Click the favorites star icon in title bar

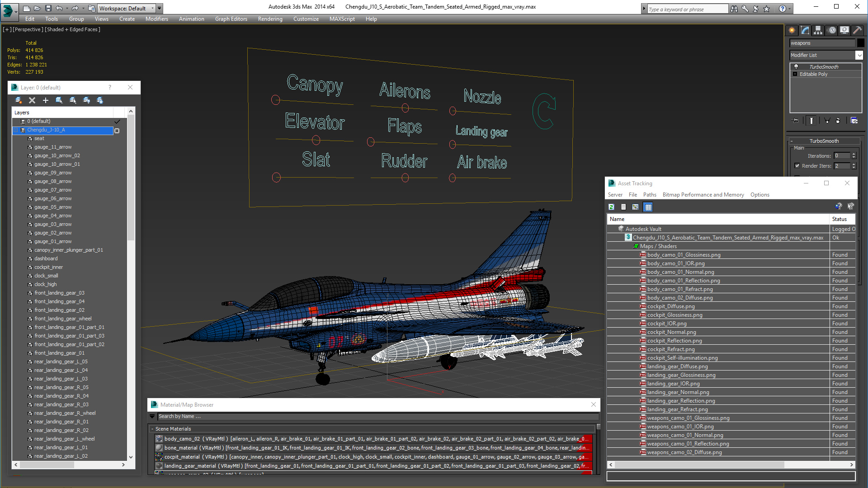pyautogui.click(x=766, y=9)
